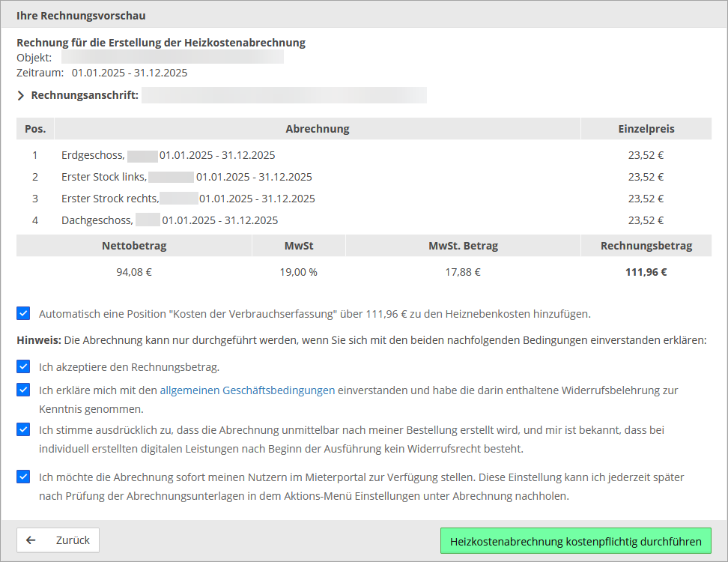Viewport: 728px width, 562px height.
Task: Uncheck the immediate execution consent checkbox
Action: point(23,430)
